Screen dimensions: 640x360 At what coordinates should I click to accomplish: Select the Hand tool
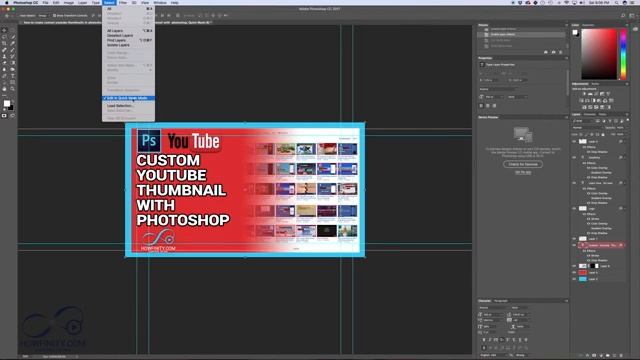click(x=4, y=89)
